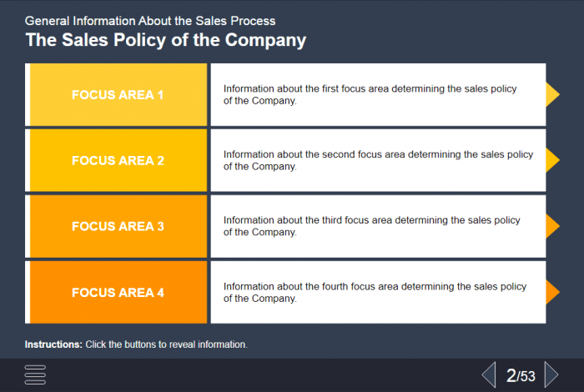This screenshot has width=584, height=392.
Task: Select the FOCUS AREA 3 button
Action: [x=118, y=226]
